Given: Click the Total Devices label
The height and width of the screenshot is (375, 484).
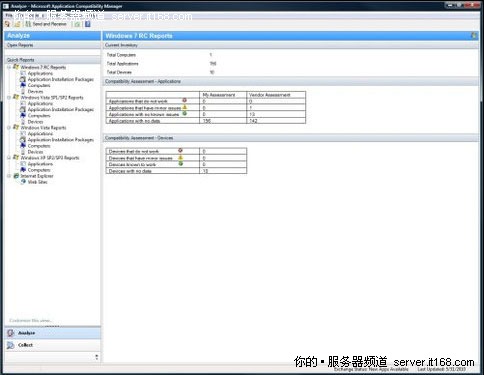Looking at the screenshot, I should tap(119, 72).
